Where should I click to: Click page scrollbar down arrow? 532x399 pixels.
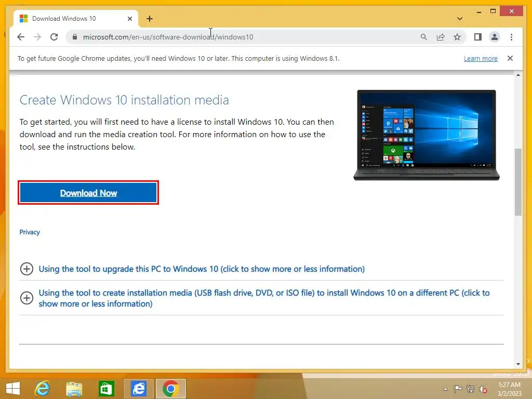[518, 364]
